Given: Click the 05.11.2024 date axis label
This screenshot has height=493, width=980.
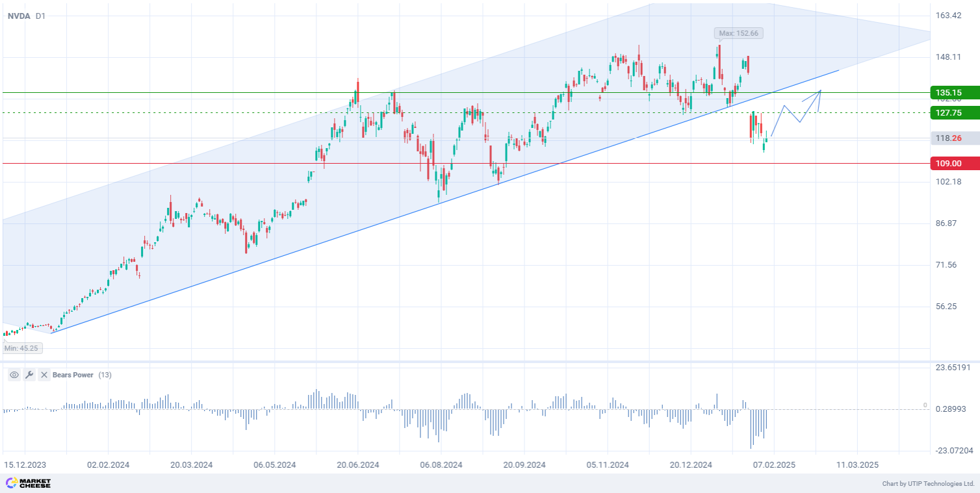Looking at the screenshot, I should tap(607, 465).
